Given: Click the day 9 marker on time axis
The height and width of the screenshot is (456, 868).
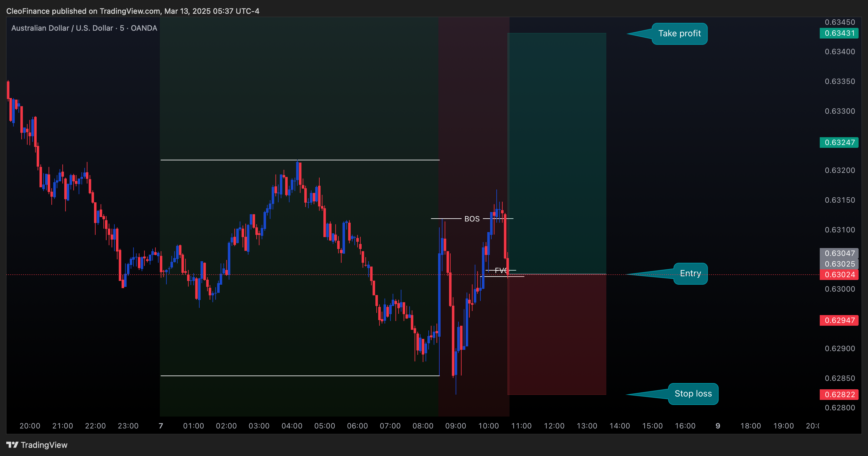Looking at the screenshot, I should click(x=718, y=426).
